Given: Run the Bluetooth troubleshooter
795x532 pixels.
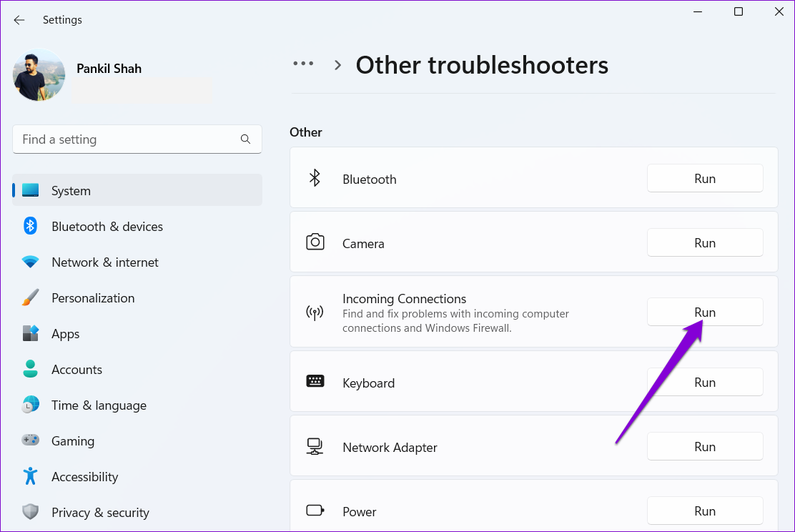Looking at the screenshot, I should [705, 179].
